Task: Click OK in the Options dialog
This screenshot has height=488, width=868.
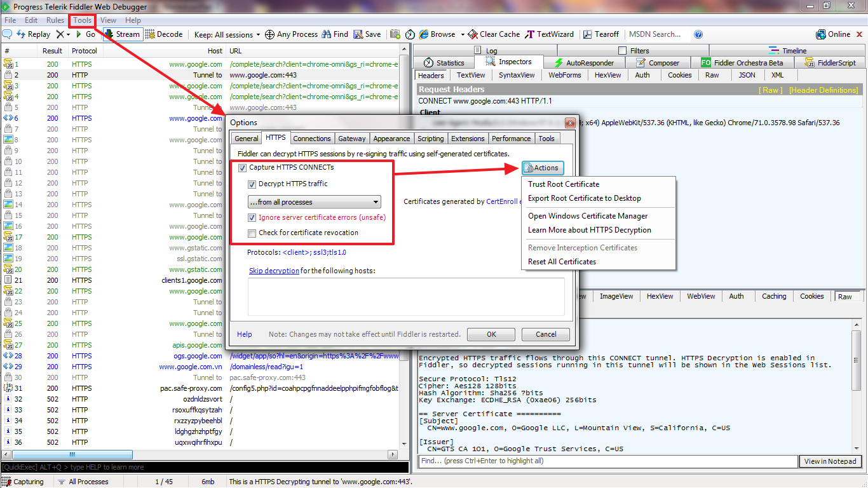Action: pos(491,334)
